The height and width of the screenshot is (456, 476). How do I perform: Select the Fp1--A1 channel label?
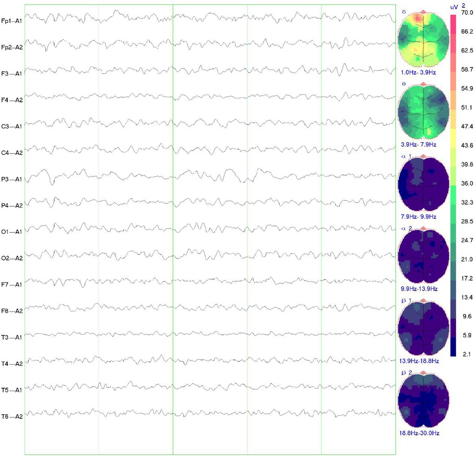coord(12,21)
